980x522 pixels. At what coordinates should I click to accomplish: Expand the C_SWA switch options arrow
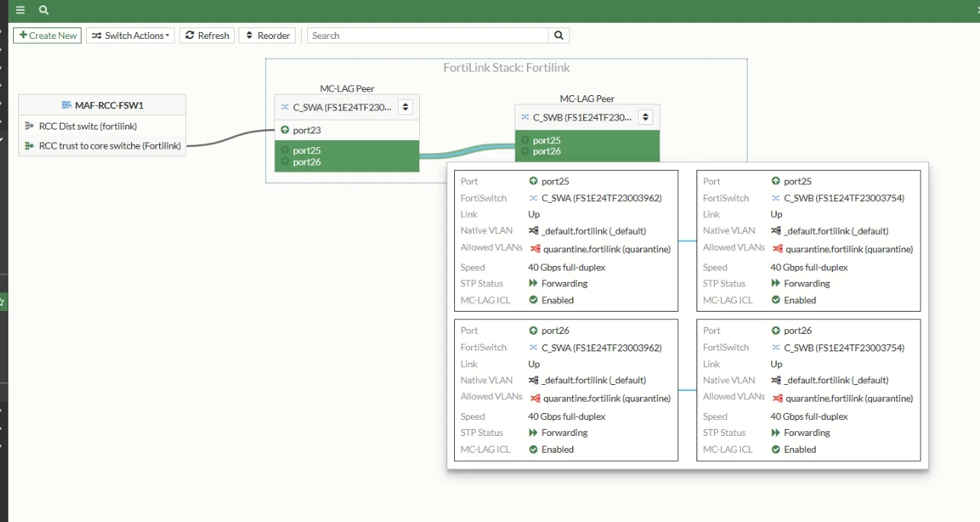pyautogui.click(x=405, y=107)
